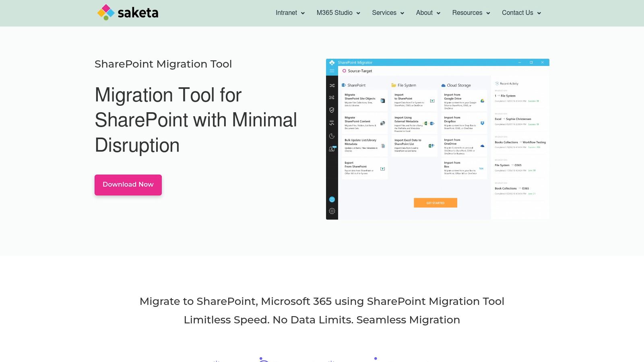The image size is (644, 362).
Task: Select the migration shuffle icon in the sidebar
Action: 331,85
